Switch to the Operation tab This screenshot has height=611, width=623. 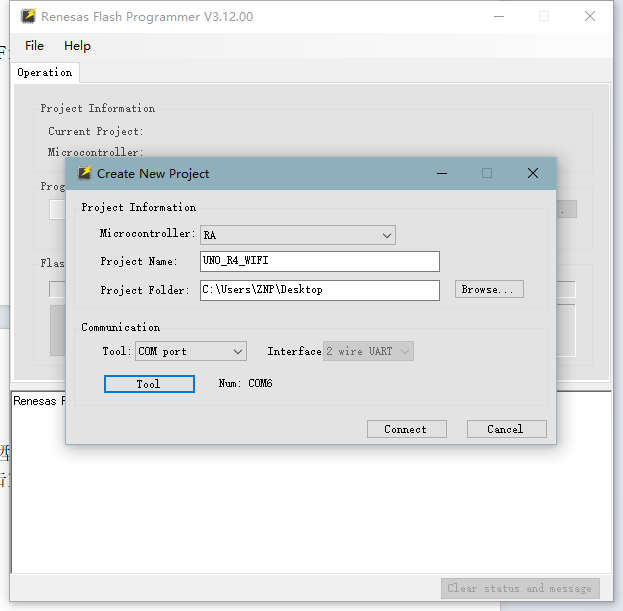click(45, 73)
